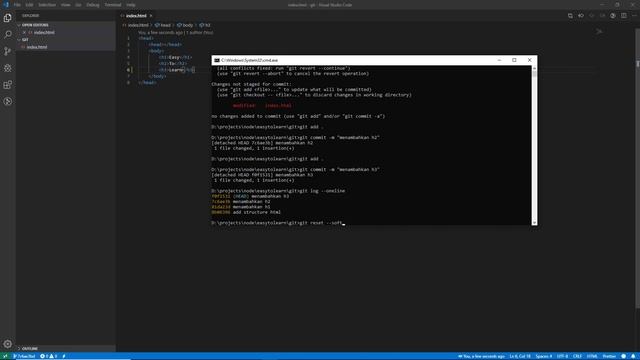Open the Explorer view in activity bar
640x360 pixels.
(8, 18)
